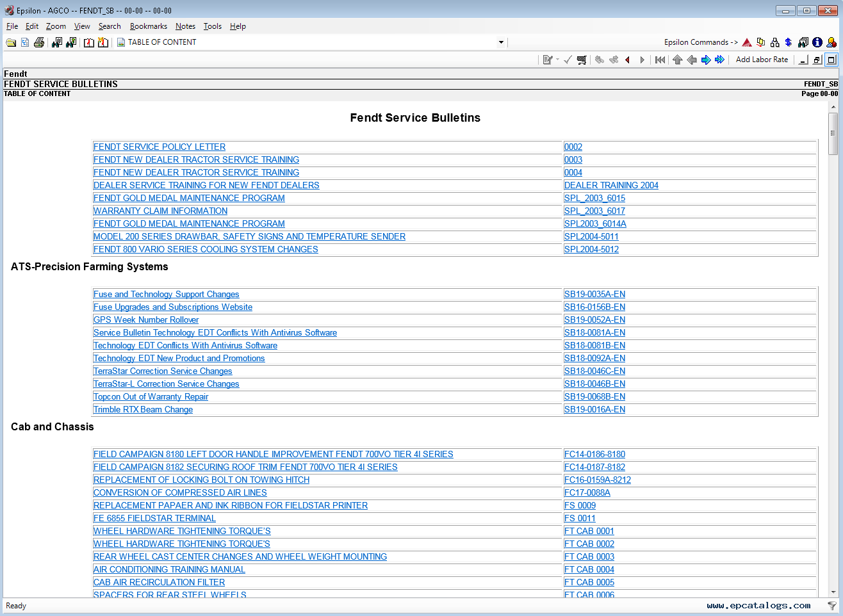Click the scrollbar up arrow

point(833,107)
